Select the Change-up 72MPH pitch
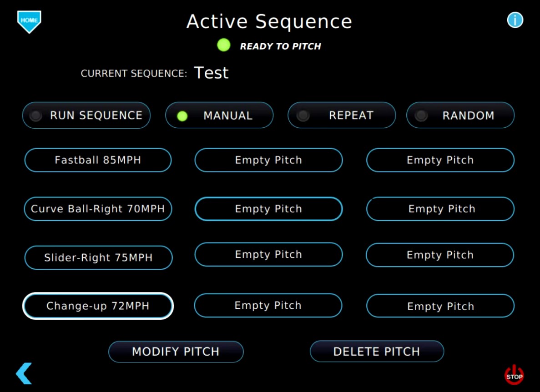This screenshot has height=392, width=540. [x=98, y=306]
